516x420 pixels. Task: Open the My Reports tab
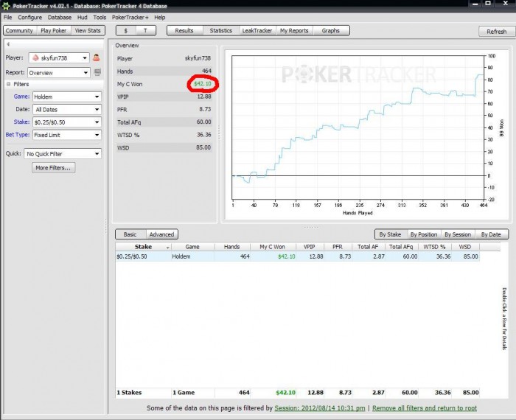294,31
